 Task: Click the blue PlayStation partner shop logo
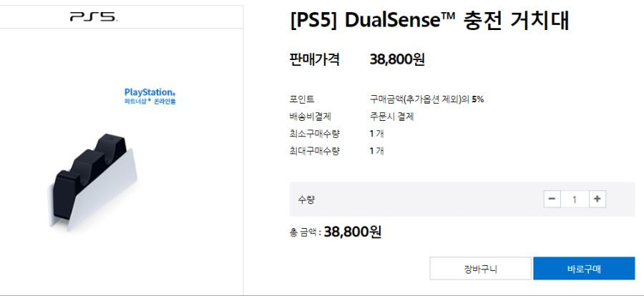[150, 96]
